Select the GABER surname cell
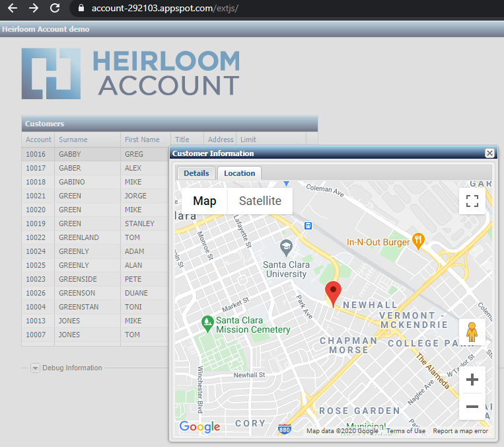Screen dimensions: 504x447 87,168
